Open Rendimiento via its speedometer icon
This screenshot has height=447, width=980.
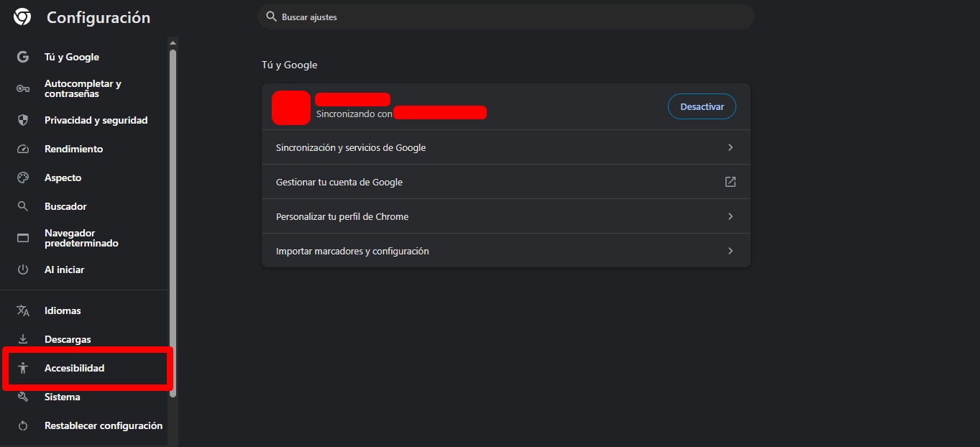[23, 149]
